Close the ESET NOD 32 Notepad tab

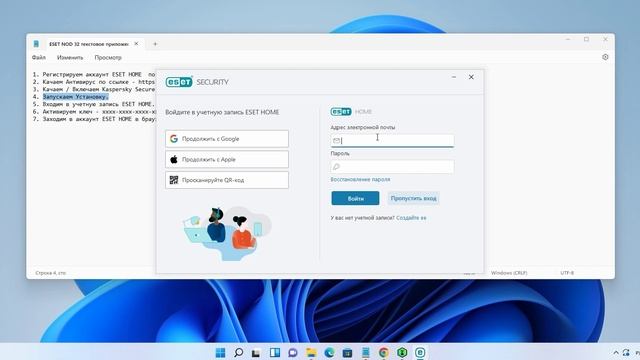point(136,44)
